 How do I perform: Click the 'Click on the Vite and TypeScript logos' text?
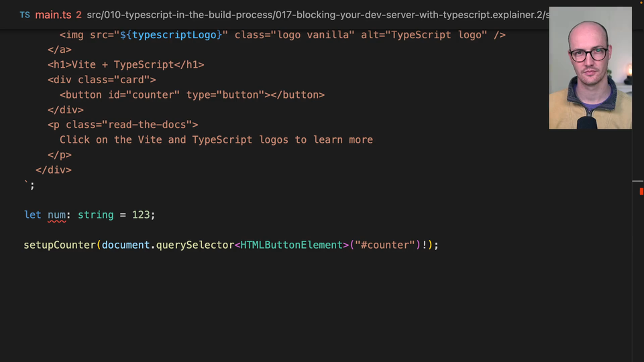point(216,140)
